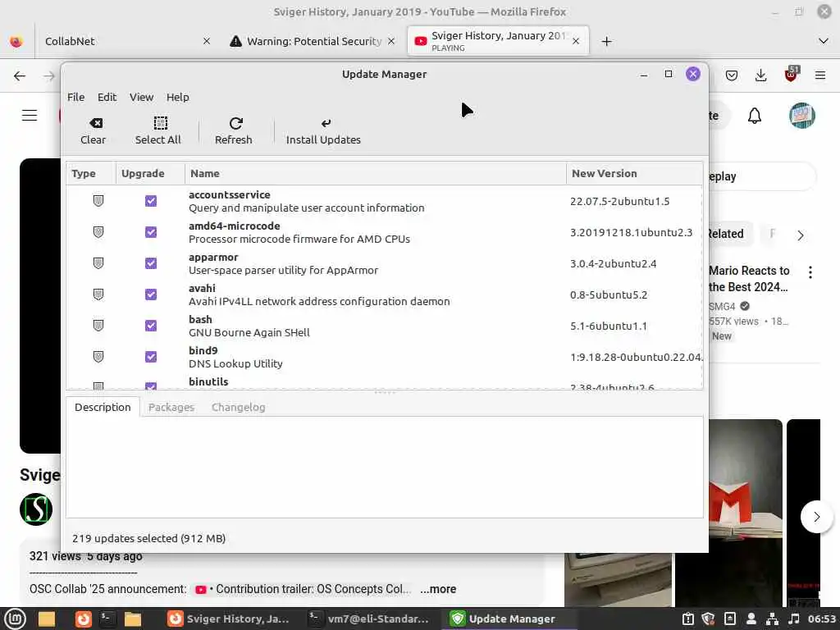This screenshot has width=840, height=630.
Task: Expand the YouTube description with ...more
Action: coord(438,589)
